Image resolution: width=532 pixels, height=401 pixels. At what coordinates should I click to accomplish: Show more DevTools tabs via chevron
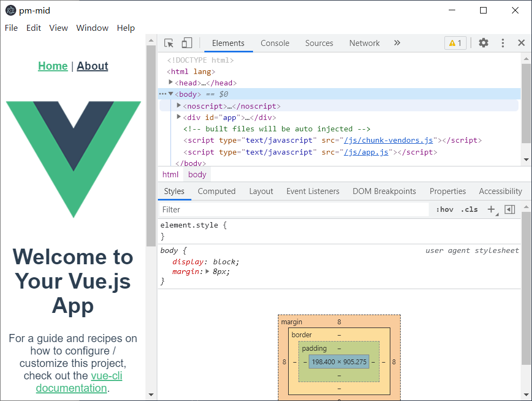[397, 43]
